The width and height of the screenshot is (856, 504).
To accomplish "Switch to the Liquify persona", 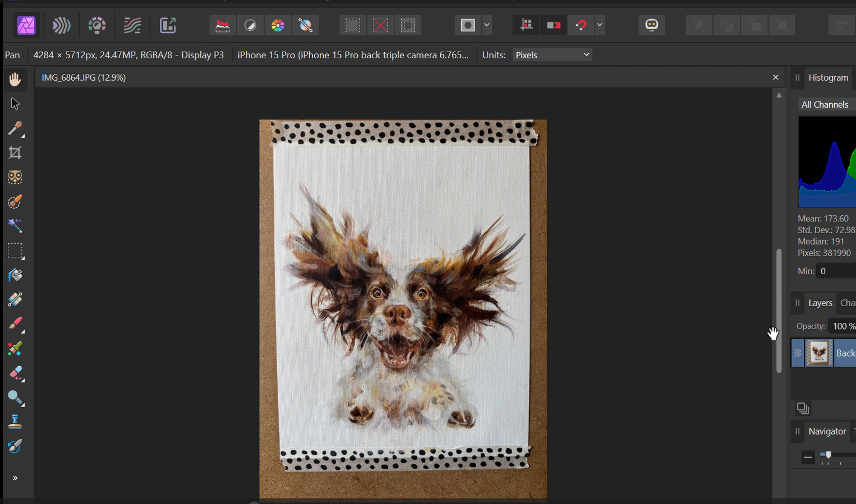I will pyautogui.click(x=61, y=25).
